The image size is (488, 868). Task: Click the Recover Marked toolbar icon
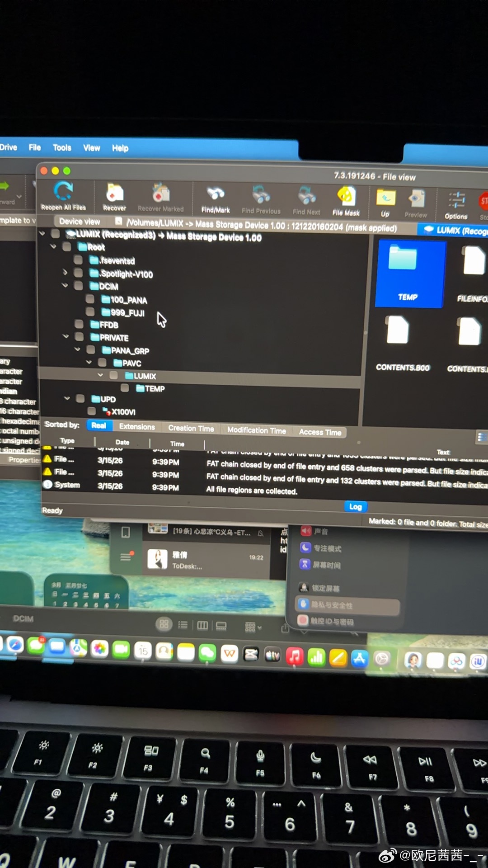(160, 198)
